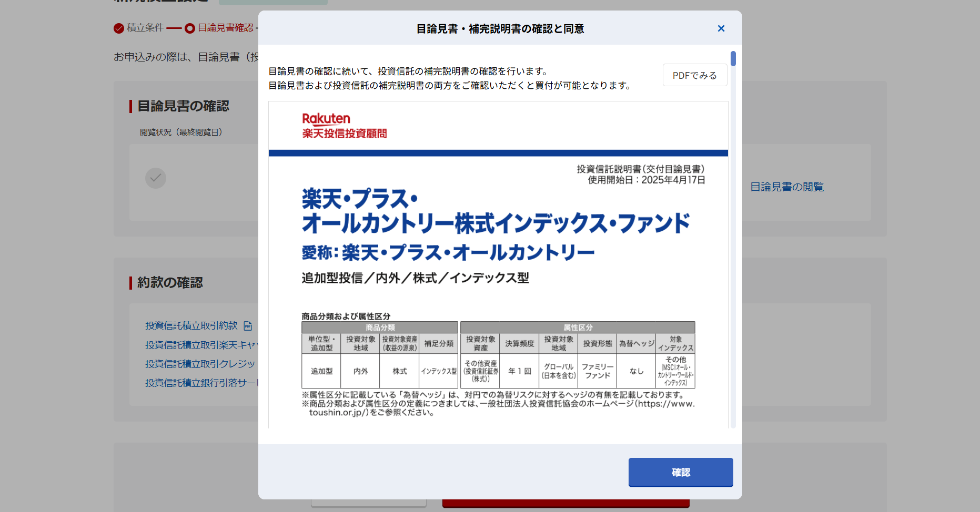The image size is (980, 512).
Task: Click the グローバル(日本を含む) table cell
Action: tap(559, 371)
